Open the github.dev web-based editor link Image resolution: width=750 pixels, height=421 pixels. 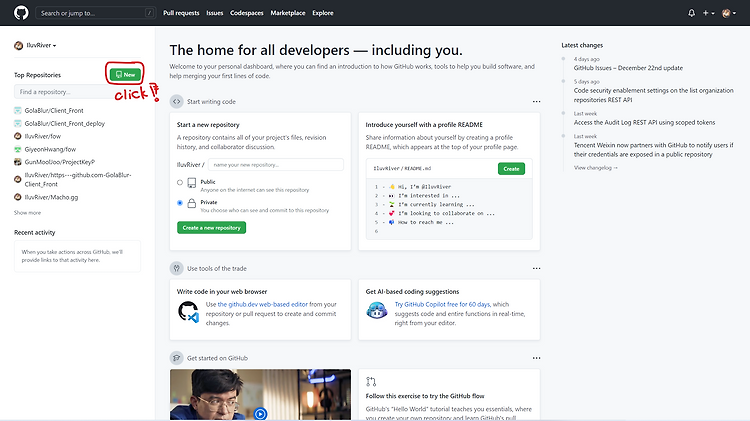click(x=263, y=304)
